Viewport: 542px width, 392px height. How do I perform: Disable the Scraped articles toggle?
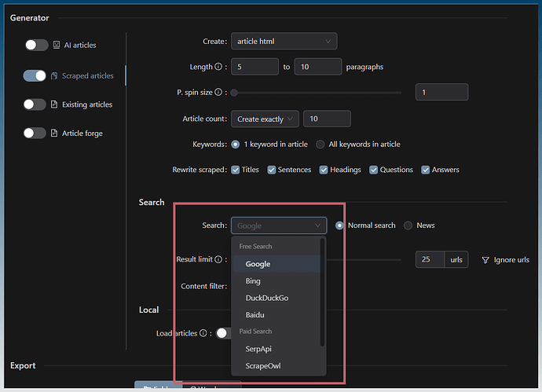(x=35, y=76)
